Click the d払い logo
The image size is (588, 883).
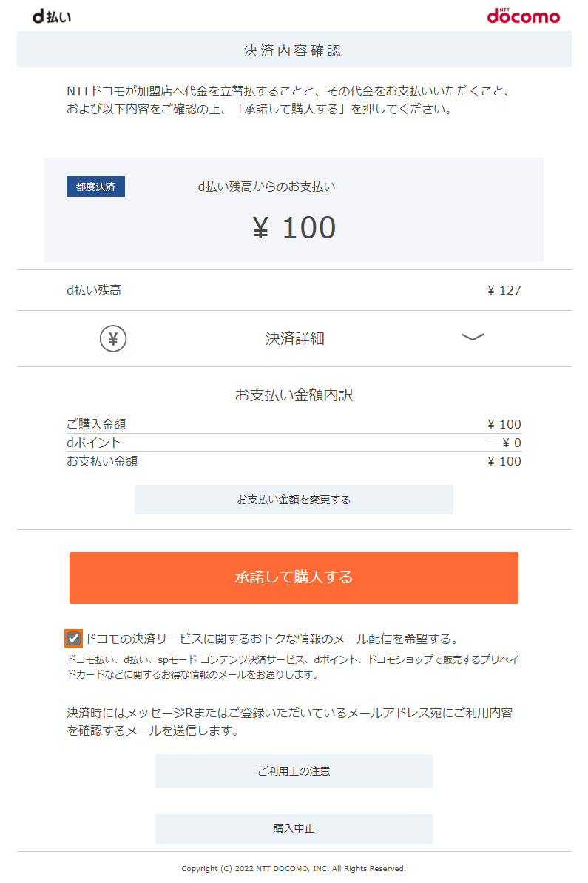[x=52, y=16]
